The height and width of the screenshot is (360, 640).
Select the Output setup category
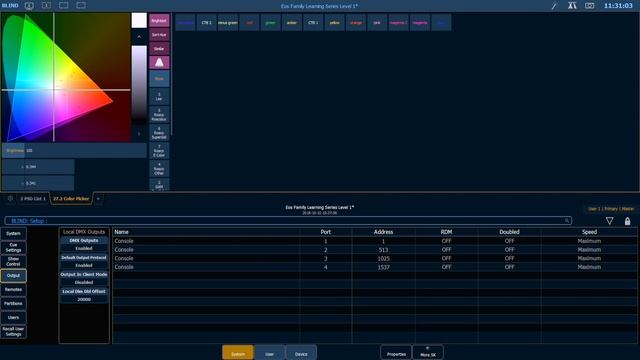[x=13, y=276]
